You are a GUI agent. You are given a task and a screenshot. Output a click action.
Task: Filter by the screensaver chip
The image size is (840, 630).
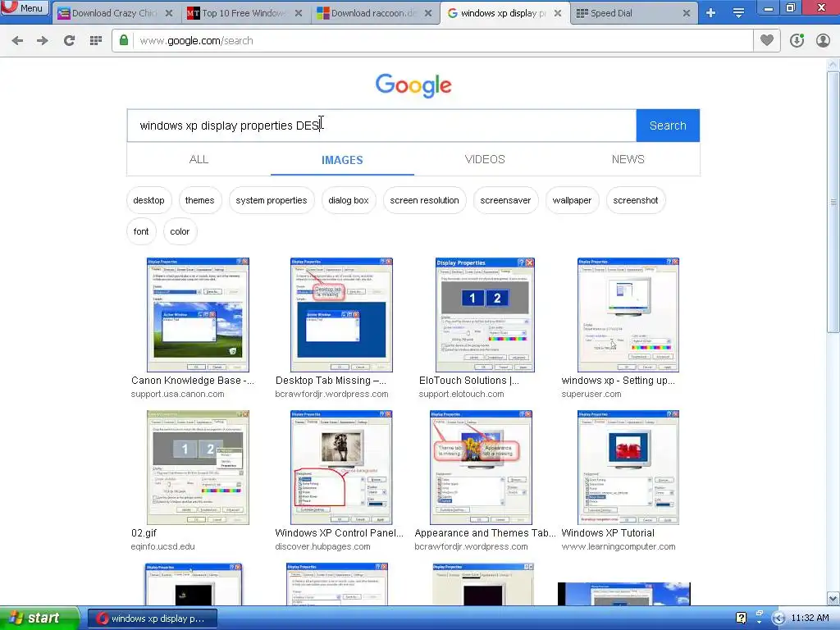pyautogui.click(x=505, y=200)
